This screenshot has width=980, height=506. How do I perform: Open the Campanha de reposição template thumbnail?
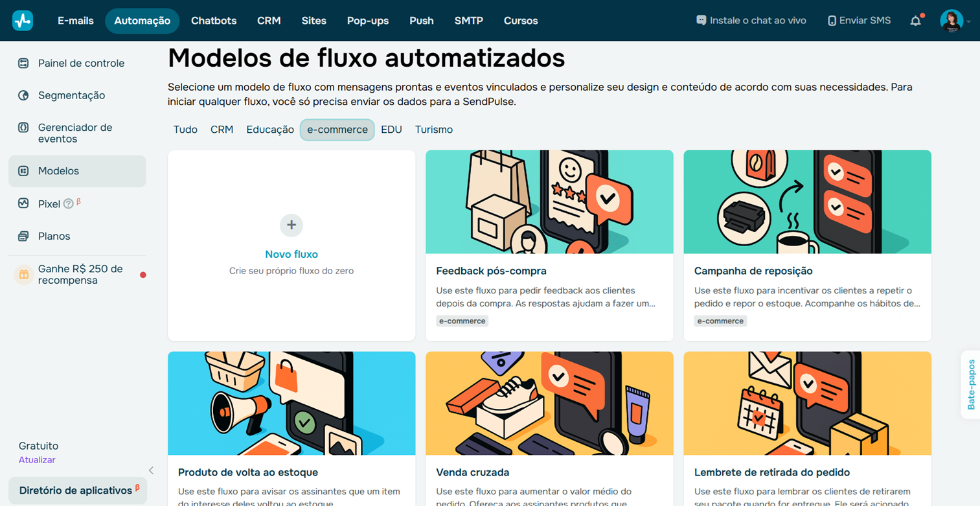click(807, 202)
